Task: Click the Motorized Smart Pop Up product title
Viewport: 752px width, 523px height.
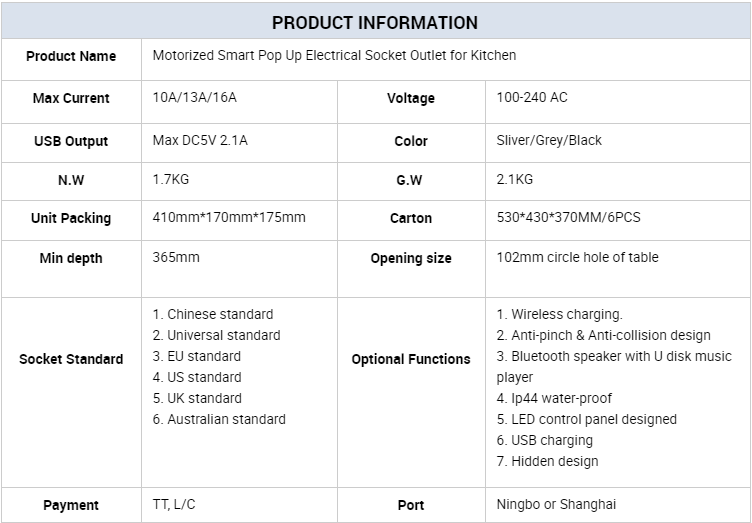Action: [334, 56]
